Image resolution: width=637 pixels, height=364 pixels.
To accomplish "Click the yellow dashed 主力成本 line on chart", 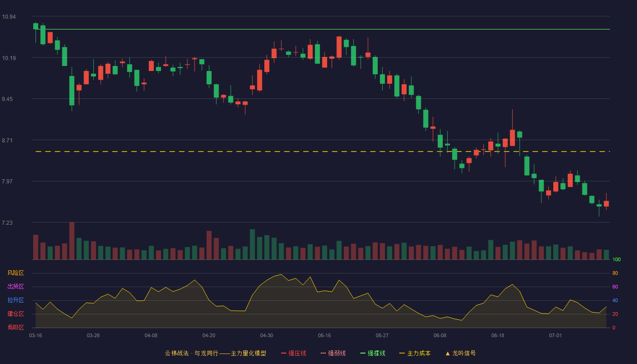I will [x=323, y=152].
